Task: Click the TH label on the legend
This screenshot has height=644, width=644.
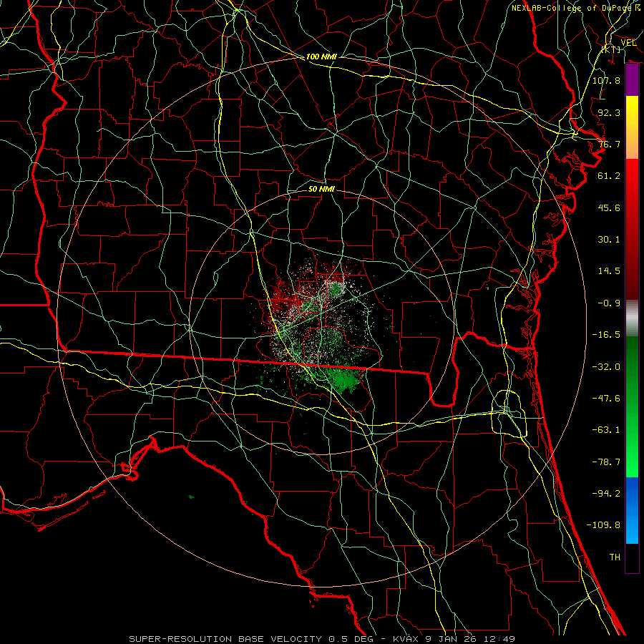Action: pyautogui.click(x=615, y=557)
